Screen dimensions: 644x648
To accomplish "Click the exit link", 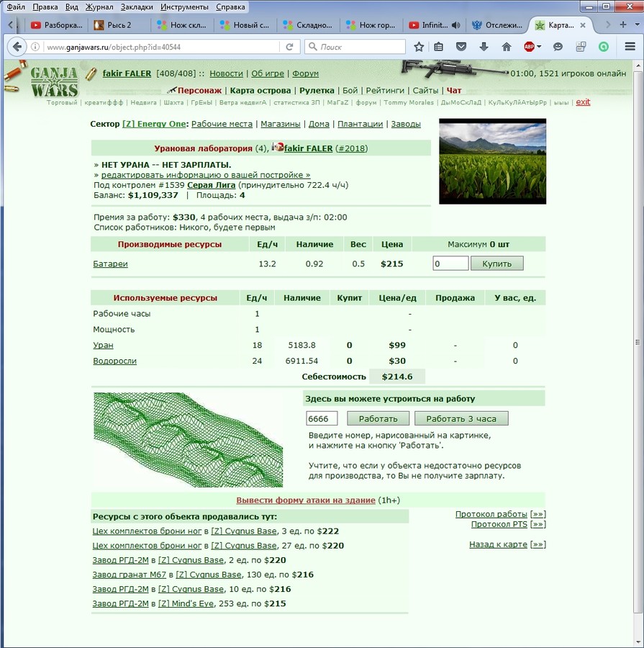I will (583, 102).
